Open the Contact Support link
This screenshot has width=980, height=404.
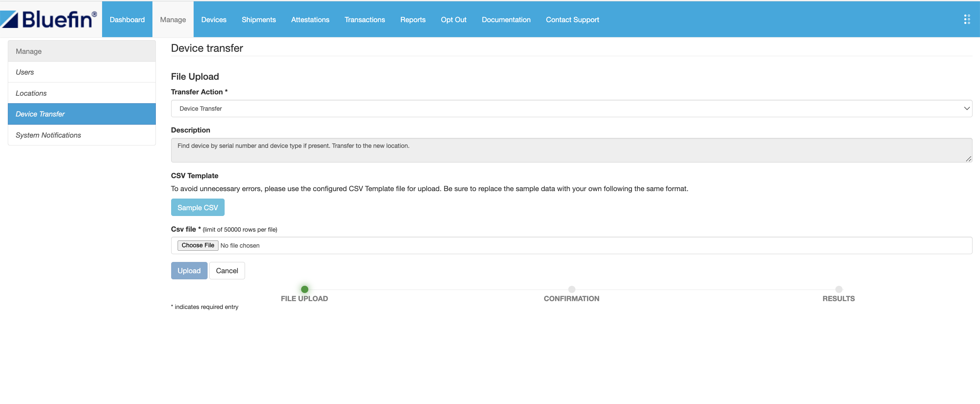click(x=572, y=19)
